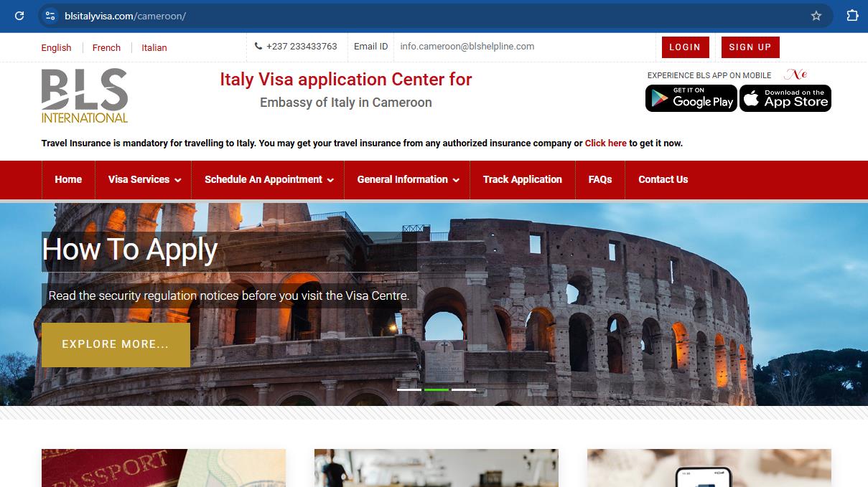This screenshot has width=868, height=487.
Task: Reload the page using the refresh icon
Action: (19, 15)
